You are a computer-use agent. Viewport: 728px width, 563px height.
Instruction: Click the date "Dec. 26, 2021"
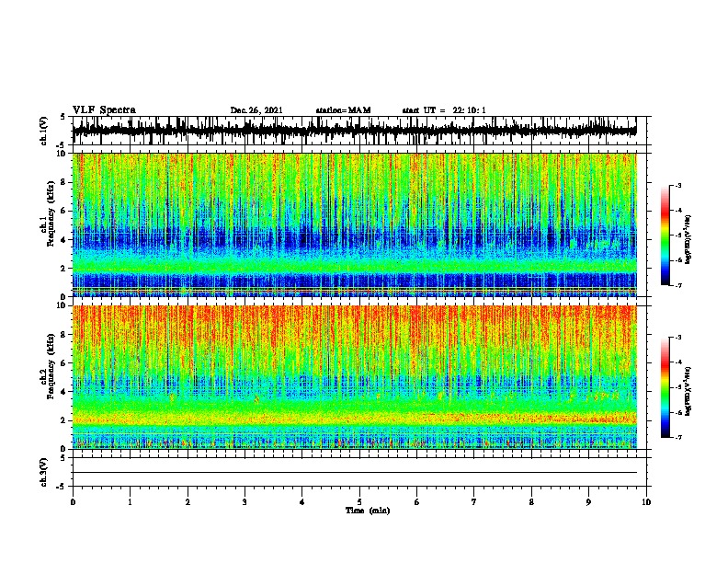pyautogui.click(x=256, y=110)
